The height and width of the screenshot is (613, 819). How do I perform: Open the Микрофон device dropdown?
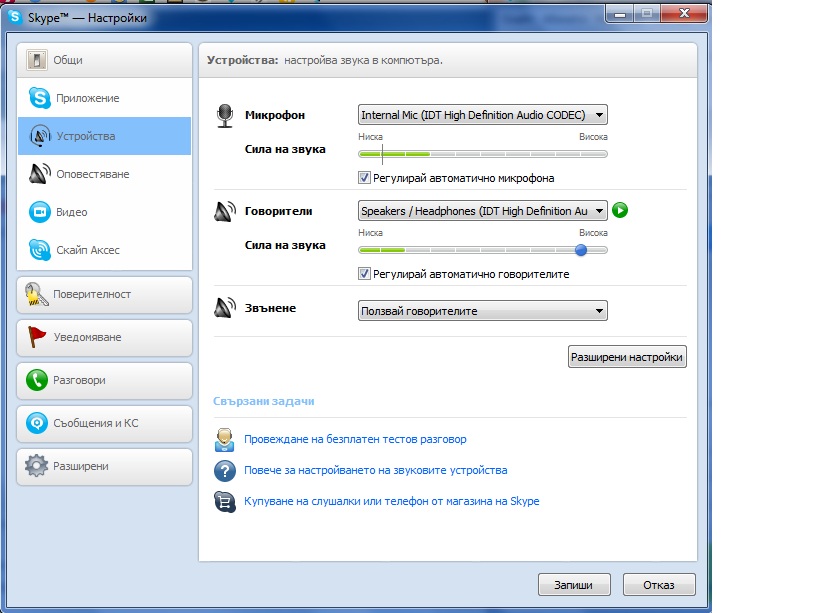pyautogui.click(x=483, y=115)
